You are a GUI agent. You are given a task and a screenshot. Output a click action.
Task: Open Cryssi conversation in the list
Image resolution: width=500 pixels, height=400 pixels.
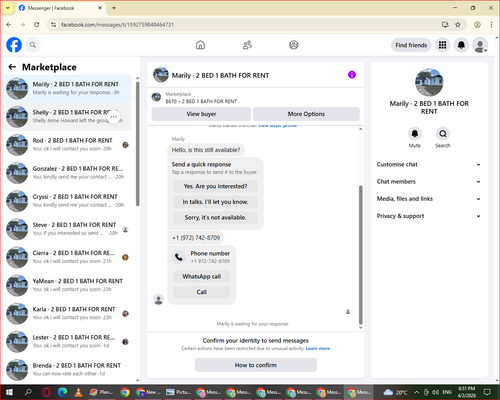[x=68, y=201]
